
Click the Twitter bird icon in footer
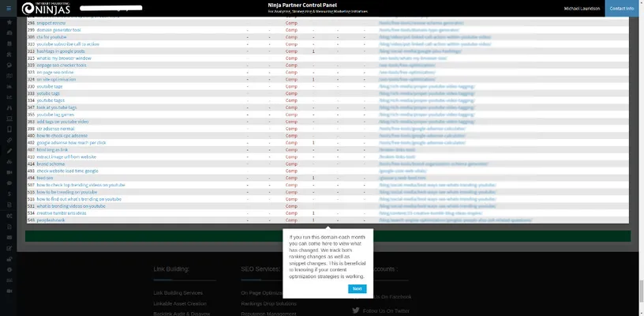pos(356,310)
